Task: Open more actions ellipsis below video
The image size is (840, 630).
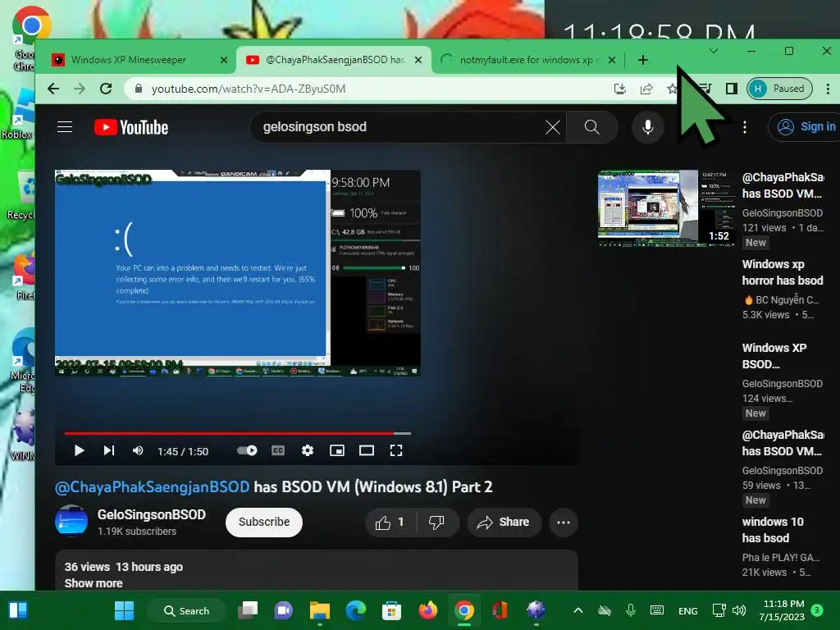Action: point(564,523)
